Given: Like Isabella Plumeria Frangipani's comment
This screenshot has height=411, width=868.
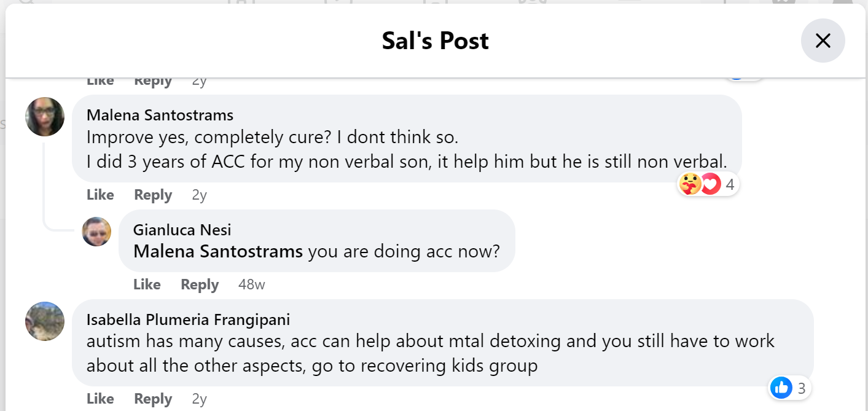Looking at the screenshot, I should 100,399.
